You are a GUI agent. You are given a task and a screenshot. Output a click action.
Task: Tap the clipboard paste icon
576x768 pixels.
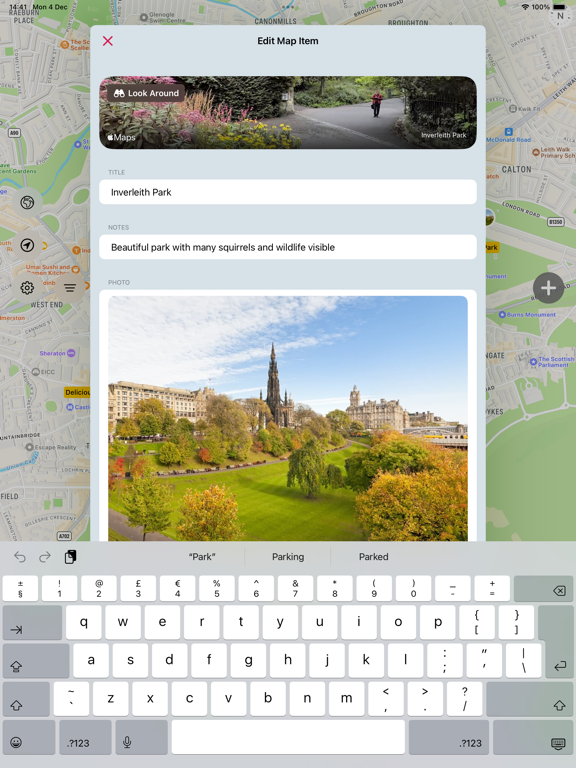[71, 557]
